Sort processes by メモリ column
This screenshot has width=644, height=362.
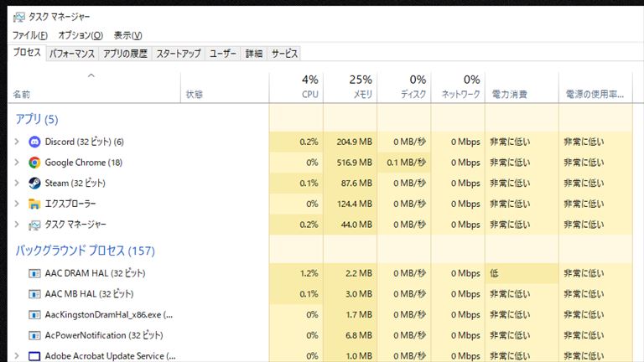350,87
